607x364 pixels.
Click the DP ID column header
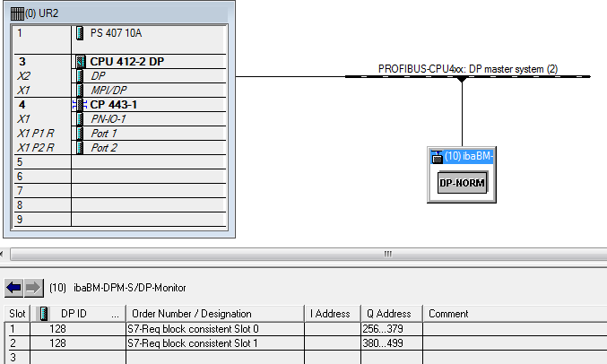coord(78,314)
